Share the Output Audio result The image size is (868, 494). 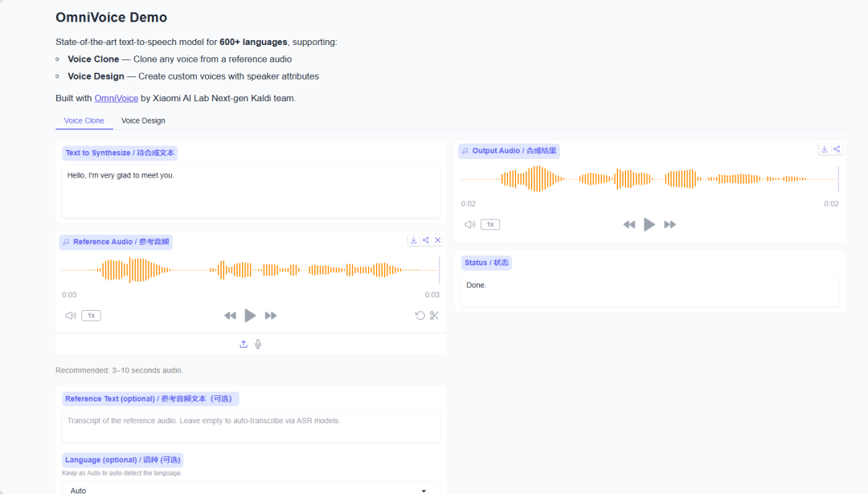(x=837, y=149)
